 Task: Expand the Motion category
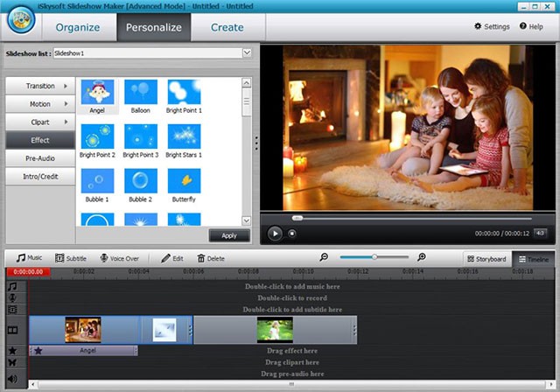pyautogui.click(x=40, y=104)
